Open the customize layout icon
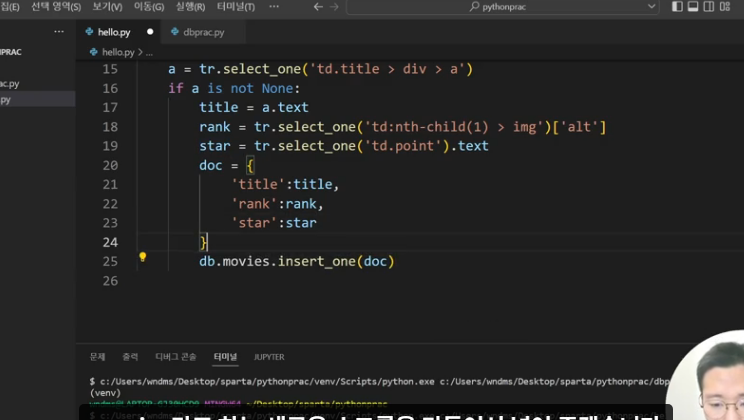The image size is (744, 420). click(x=725, y=6)
